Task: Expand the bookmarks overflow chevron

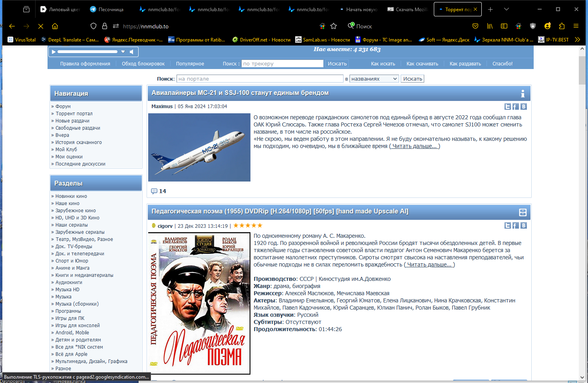Action: (x=578, y=39)
